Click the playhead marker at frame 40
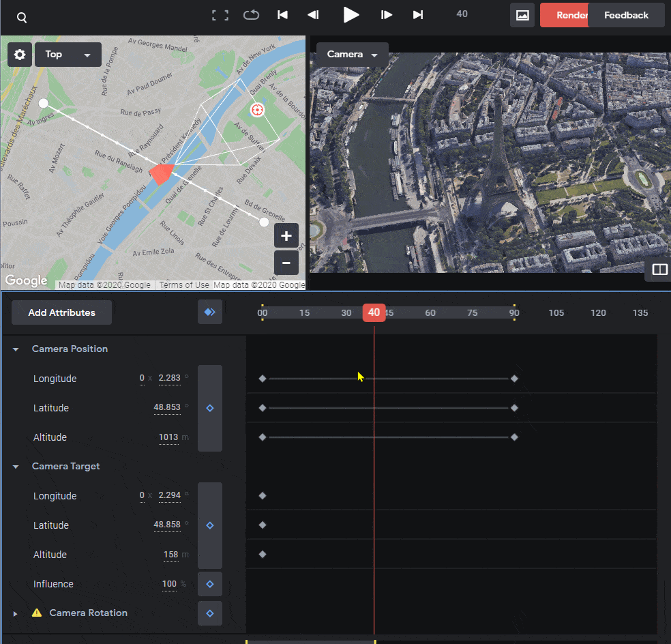The image size is (671, 644). tap(374, 313)
